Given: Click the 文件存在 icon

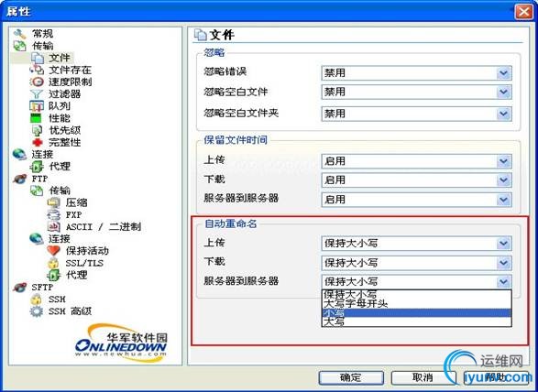Looking at the screenshot, I should pyautogui.click(x=37, y=70).
